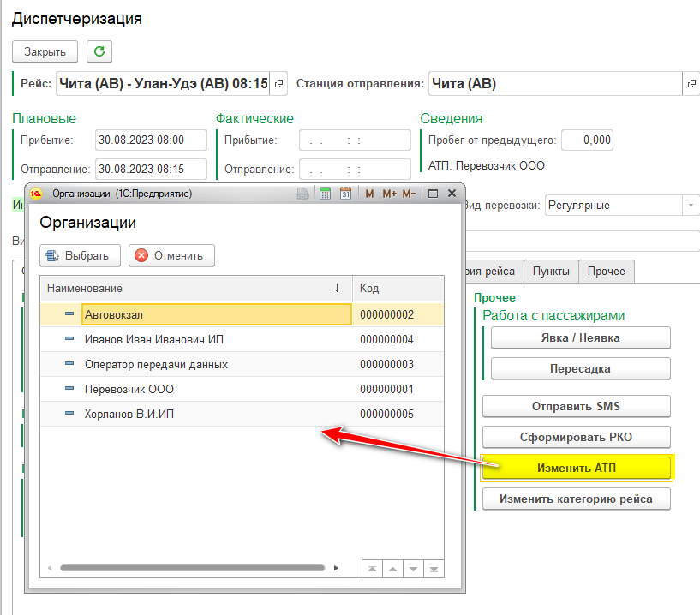Click the open icon beside Рейс field
700x615 pixels.
(x=279, y=84)
